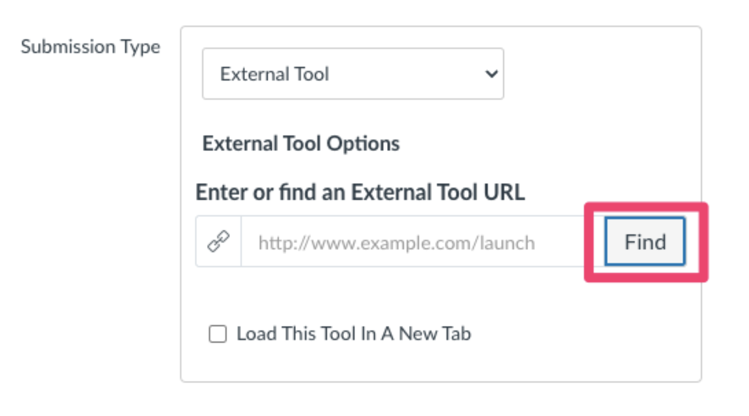749x416 pixels.
Task: Click the http://www.example.com/launch placeholder text
Action: (396, 242)
